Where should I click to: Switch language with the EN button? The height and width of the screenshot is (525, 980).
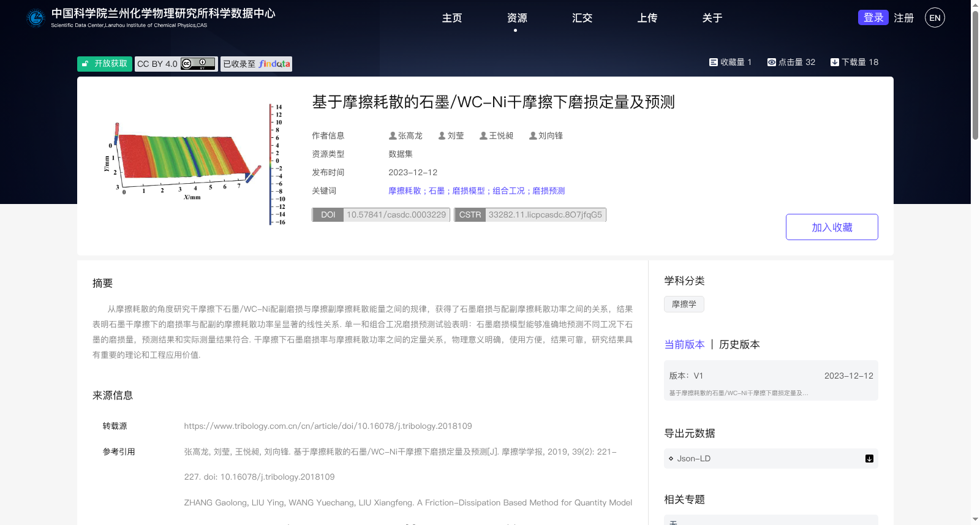(935, 18)
